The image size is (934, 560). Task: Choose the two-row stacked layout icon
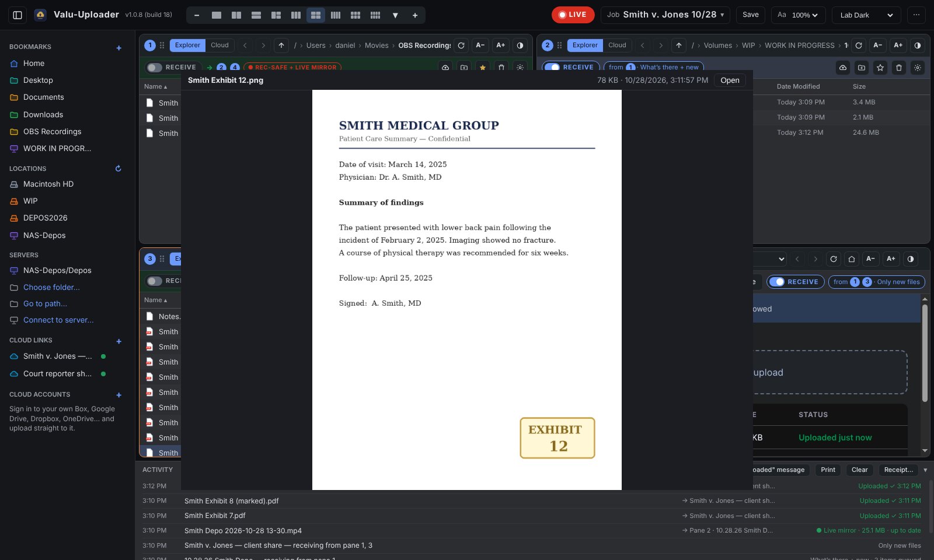[x=256, y=15]
